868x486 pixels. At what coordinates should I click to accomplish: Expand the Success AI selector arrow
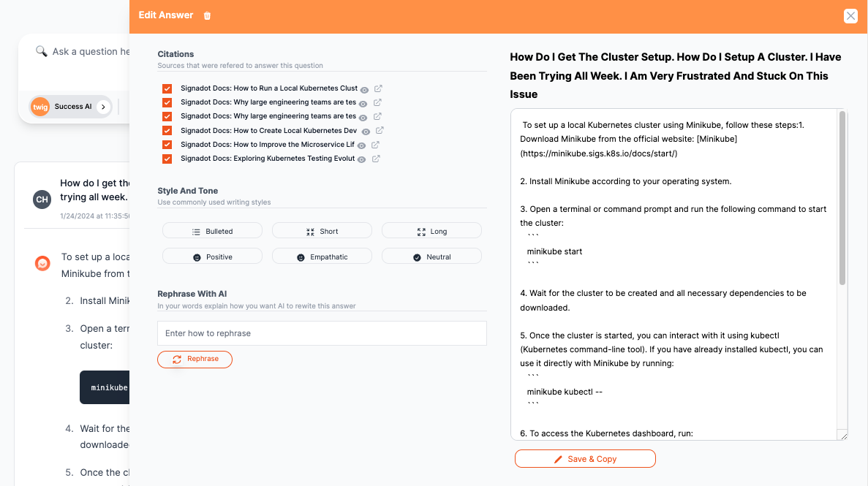(x=103, y=107)
